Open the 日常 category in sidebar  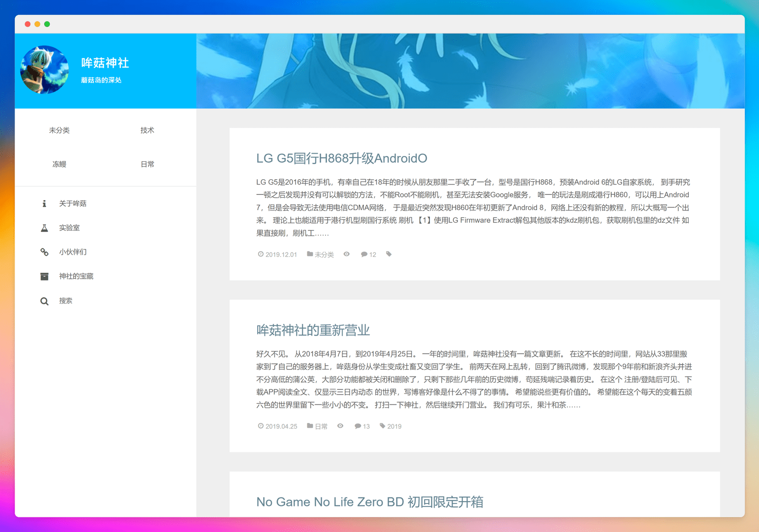[x=147, y=164]
